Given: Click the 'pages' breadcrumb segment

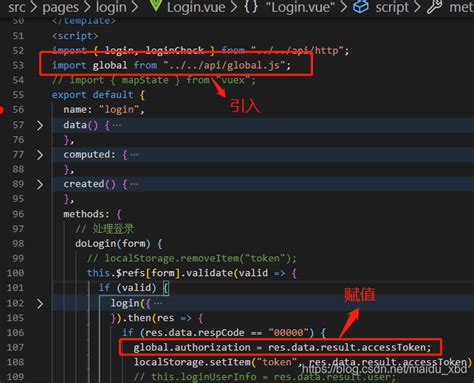Looking at the screenshot, I should pyautogui.click(x=61, y=7).
